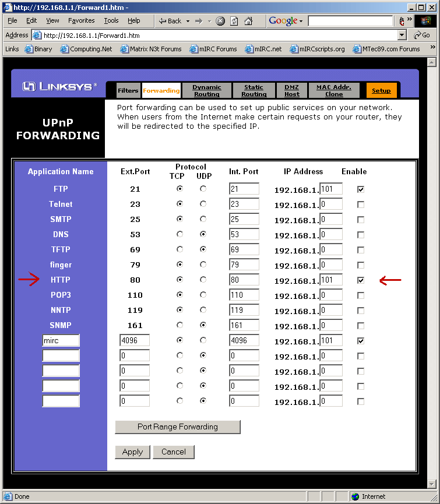Toggle the FTP Enable checkbox
440x504 pixels.
(361, 189)
